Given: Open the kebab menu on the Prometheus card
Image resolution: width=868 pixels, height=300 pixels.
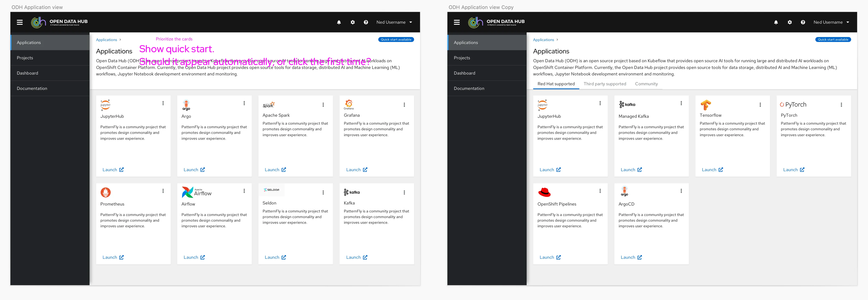Looking at the screenshot, I should click(x=163, y=191).
